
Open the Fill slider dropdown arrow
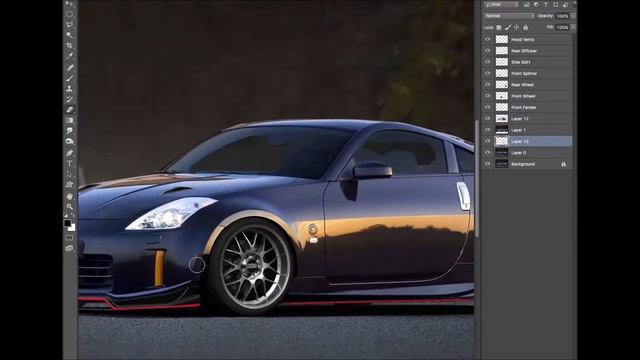(573, 27)
